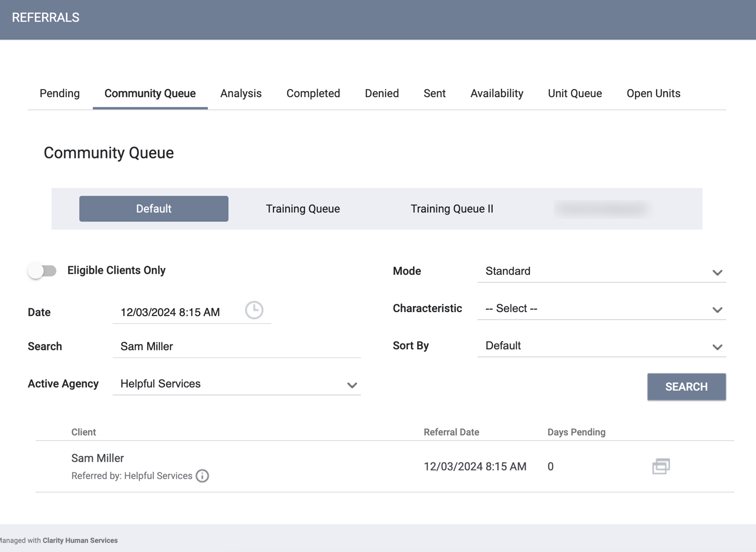The height and width of the screenshot is (552, 756).
Task: Toggle Eligible Clients Only switch
Action: (42, 271)
